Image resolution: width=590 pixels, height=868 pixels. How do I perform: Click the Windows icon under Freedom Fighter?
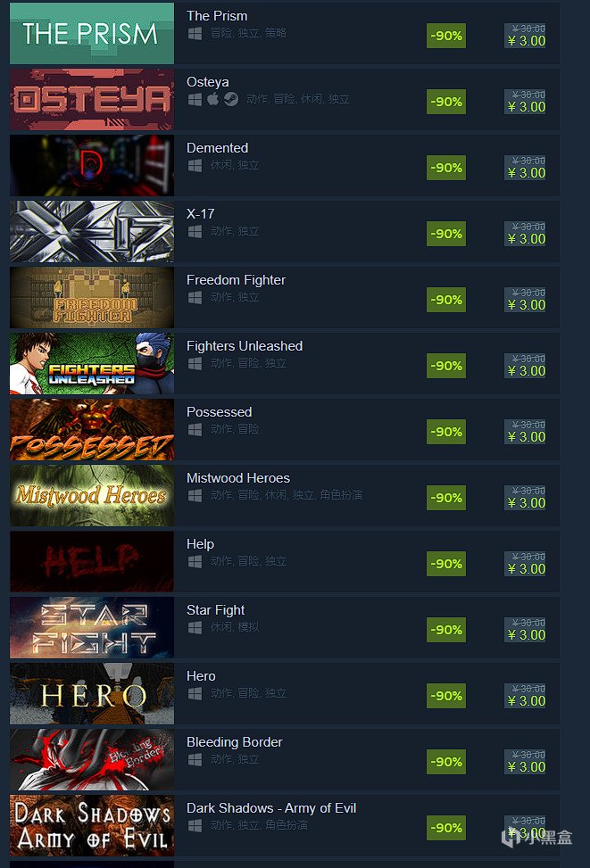point(195,297)
